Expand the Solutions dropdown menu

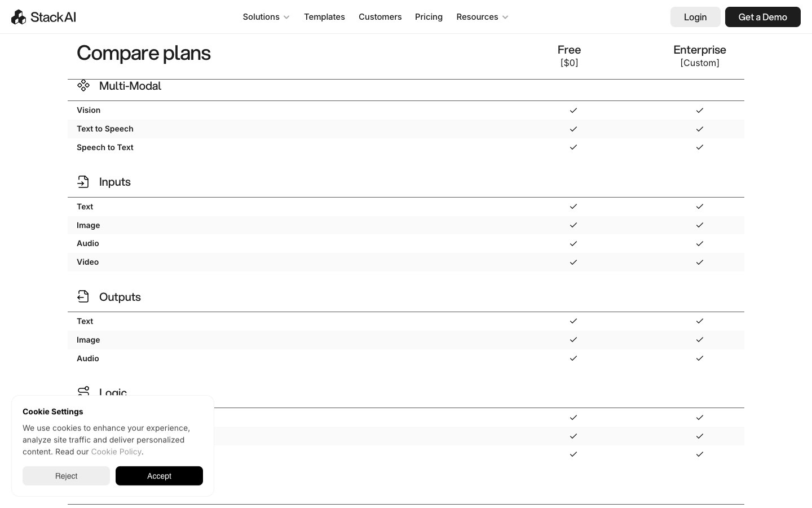[266, 17]
